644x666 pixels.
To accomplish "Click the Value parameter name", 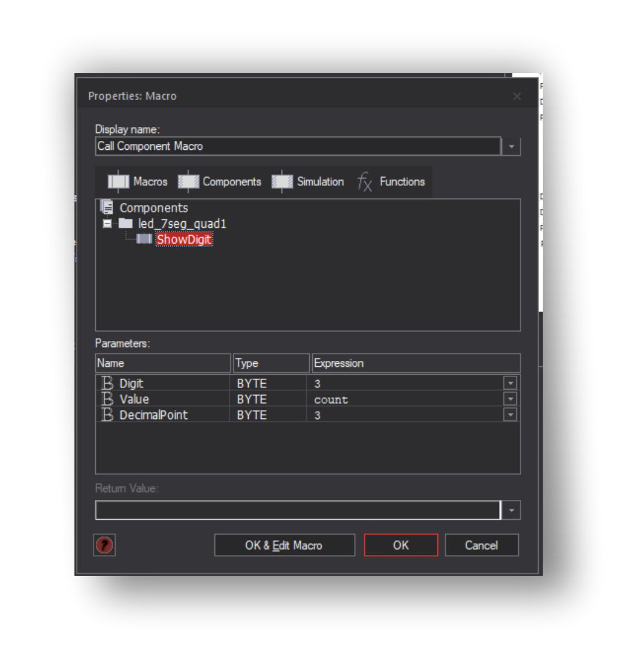I will (x=134, y=399).
